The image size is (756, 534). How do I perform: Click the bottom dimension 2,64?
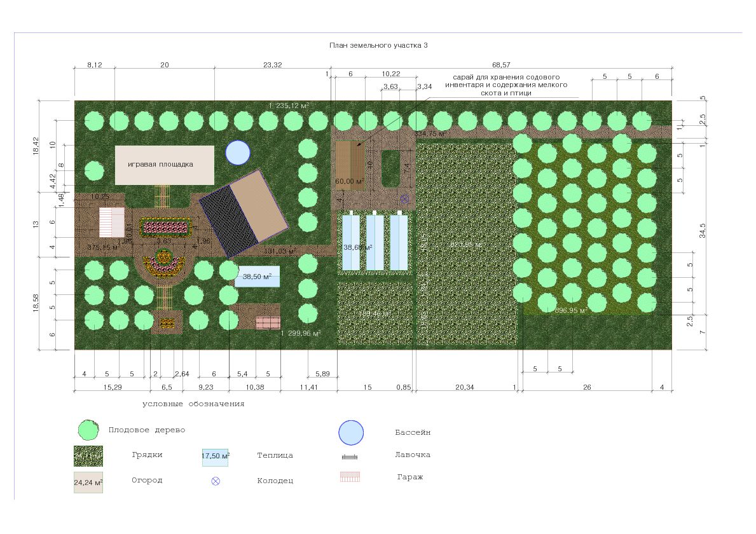coord(182,374)
